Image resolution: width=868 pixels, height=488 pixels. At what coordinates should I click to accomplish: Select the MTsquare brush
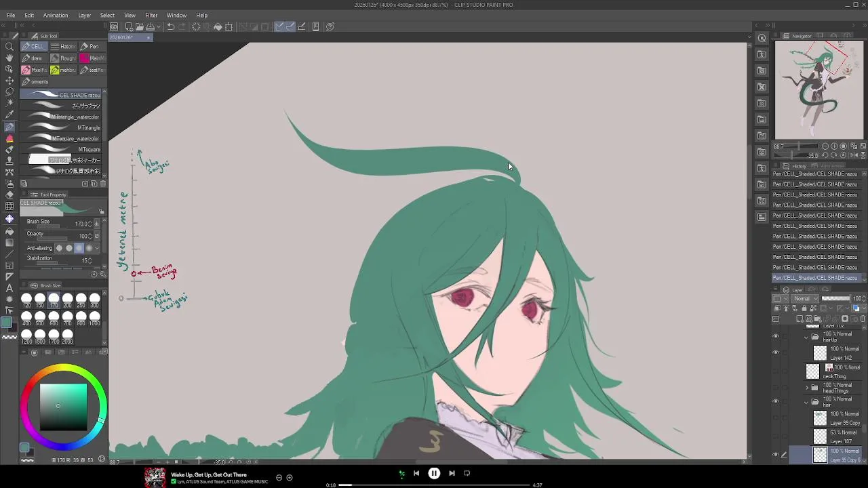tap(64, 149)
